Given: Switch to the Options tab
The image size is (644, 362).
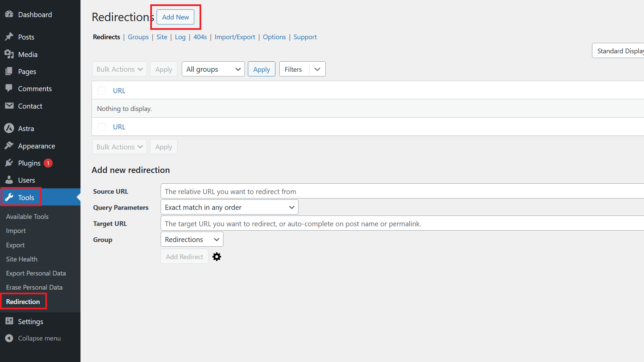Looking at the screenshot, I should pos(274,37).
